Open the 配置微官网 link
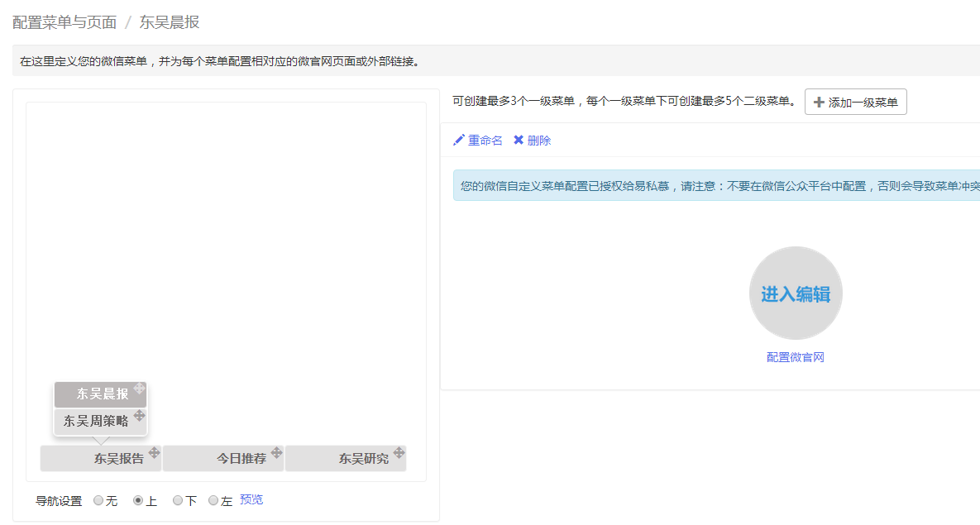The width and height of the screenshot is (980, 525). click(x=796, y=357)
